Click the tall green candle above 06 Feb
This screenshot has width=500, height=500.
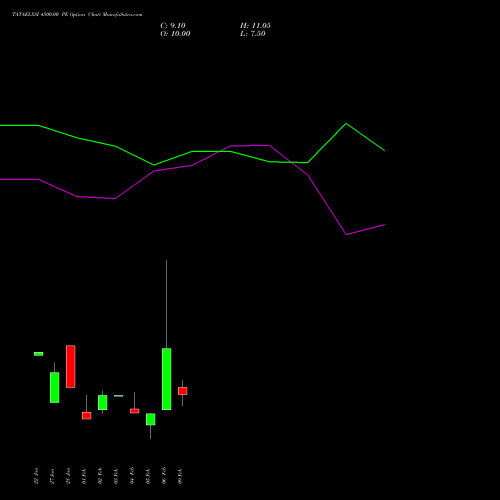pos(167,379)
